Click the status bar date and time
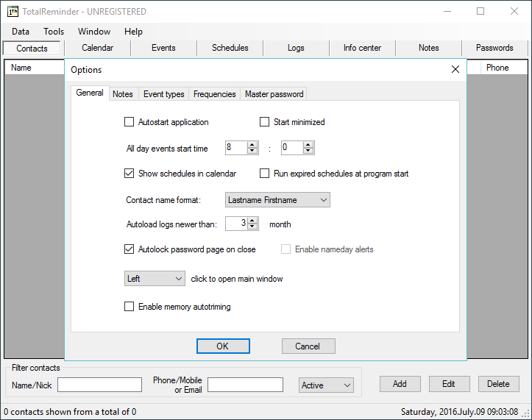 [459, 412]
